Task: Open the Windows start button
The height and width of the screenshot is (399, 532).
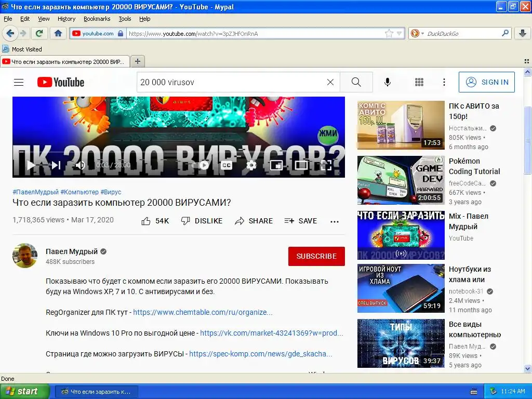Action: 24,392
